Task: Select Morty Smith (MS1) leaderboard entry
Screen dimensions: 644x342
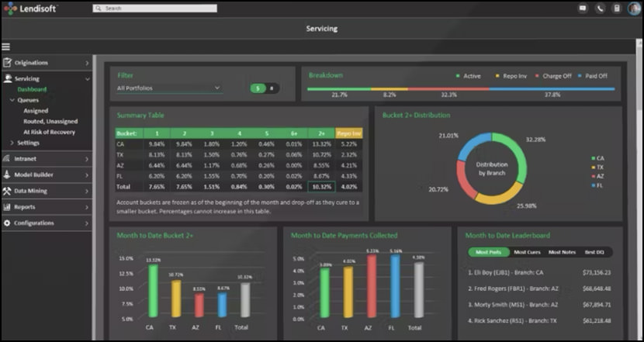Action: (x=539, y=305)
